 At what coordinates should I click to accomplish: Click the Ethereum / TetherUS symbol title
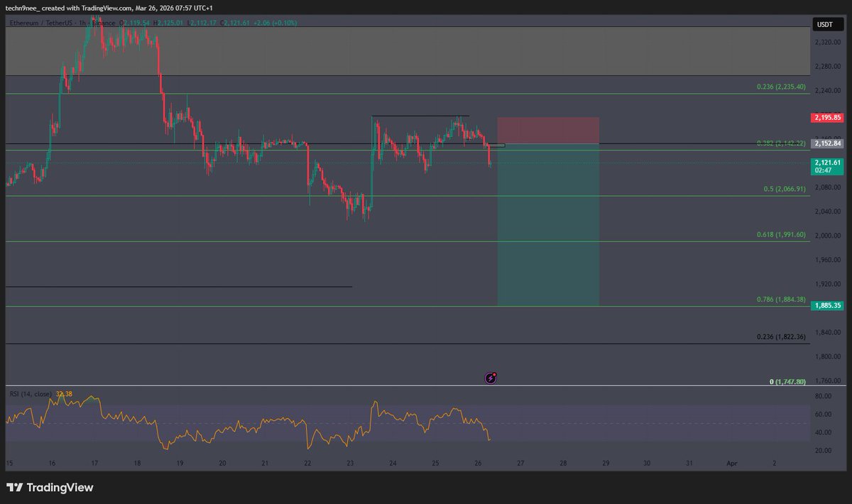tap(40, 23)
